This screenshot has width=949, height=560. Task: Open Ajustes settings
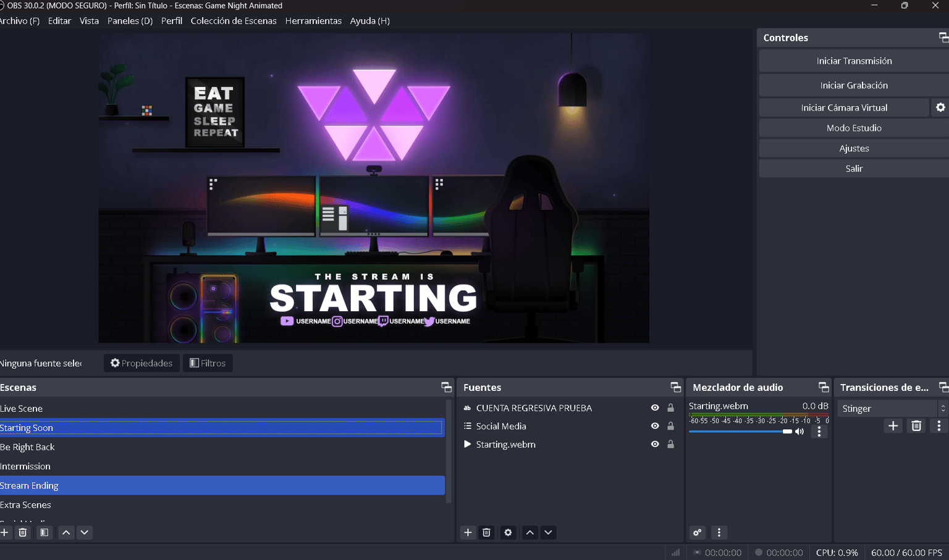(854, 148)
